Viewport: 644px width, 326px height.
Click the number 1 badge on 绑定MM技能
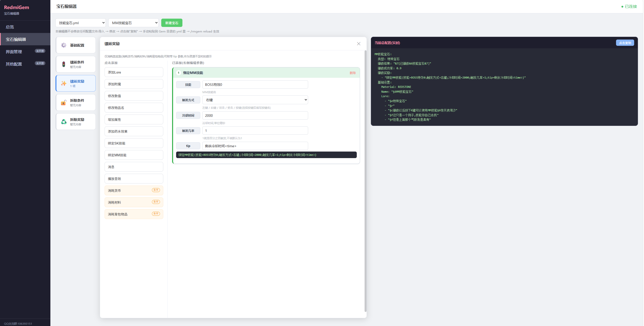tap(179, 73)
